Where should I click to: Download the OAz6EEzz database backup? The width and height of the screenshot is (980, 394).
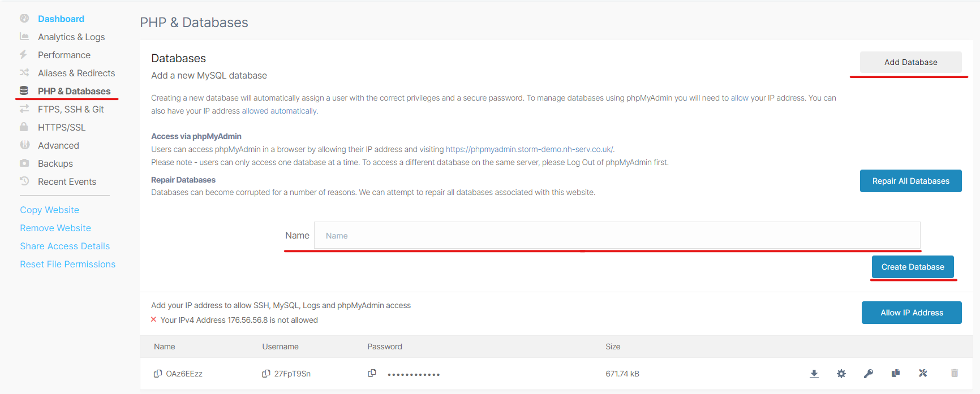click(814, 374)
